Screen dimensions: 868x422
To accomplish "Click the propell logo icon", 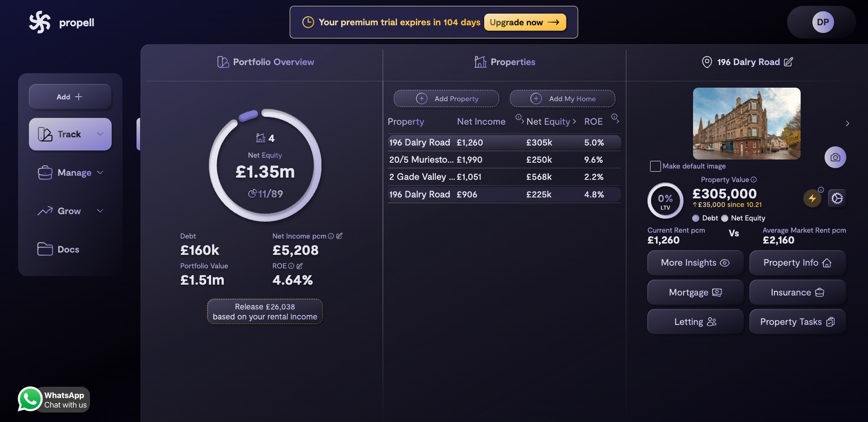I will [40, 22].
